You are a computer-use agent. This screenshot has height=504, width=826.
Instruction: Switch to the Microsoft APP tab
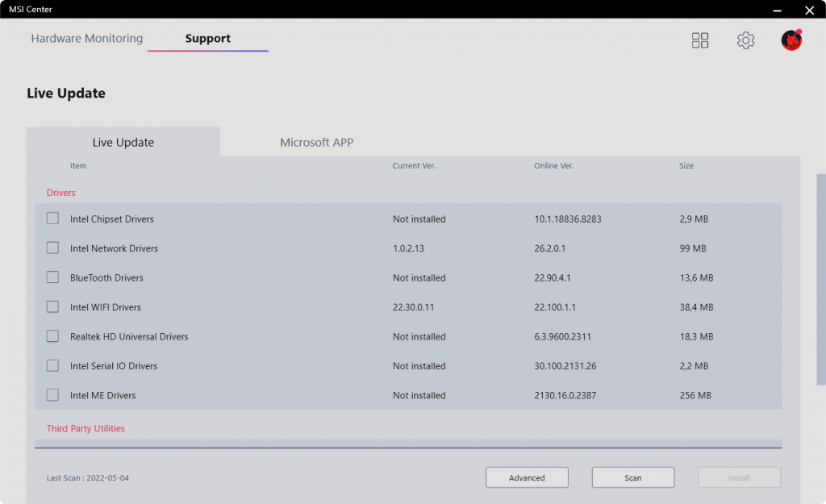(316, 142)
